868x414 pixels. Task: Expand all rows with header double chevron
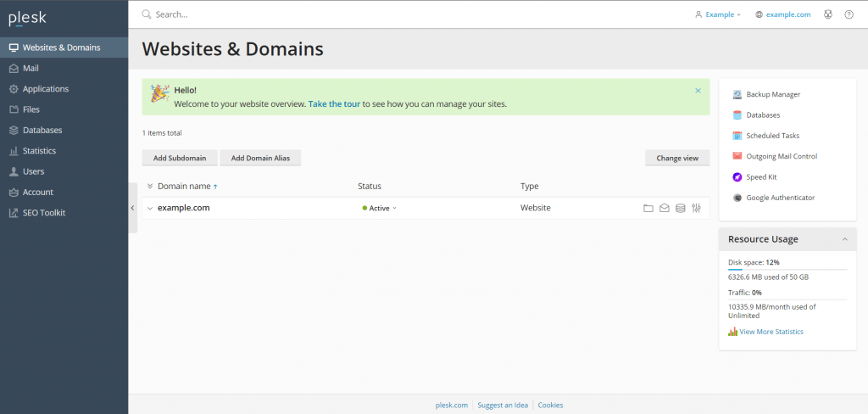point(150,187)
